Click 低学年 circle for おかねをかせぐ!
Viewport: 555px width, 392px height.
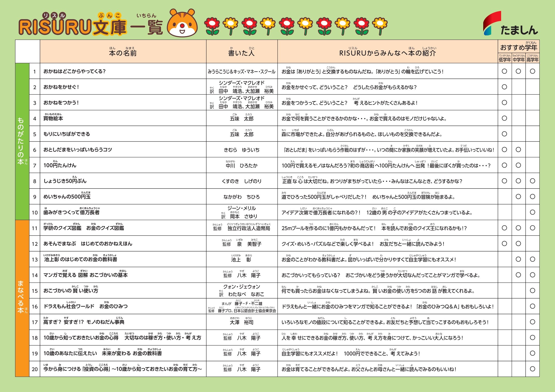504,87
